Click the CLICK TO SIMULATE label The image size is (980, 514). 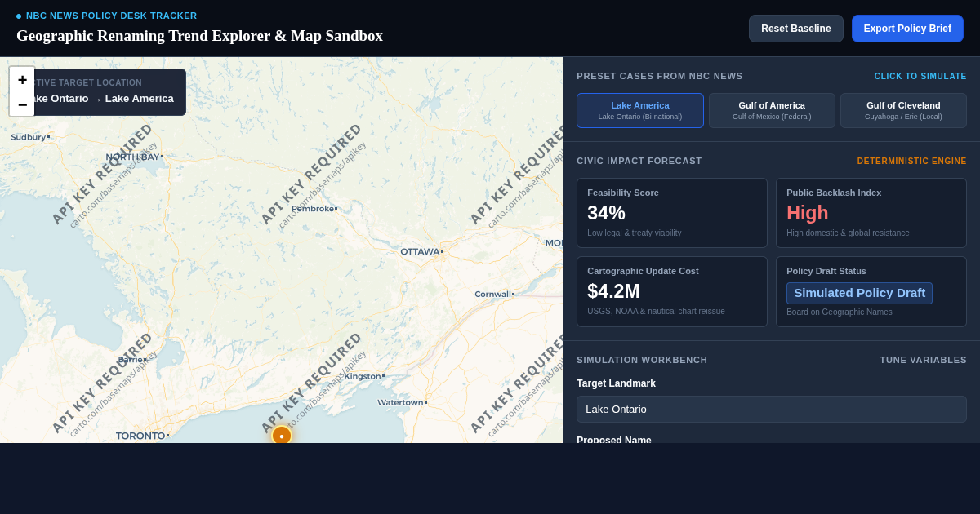920,76
